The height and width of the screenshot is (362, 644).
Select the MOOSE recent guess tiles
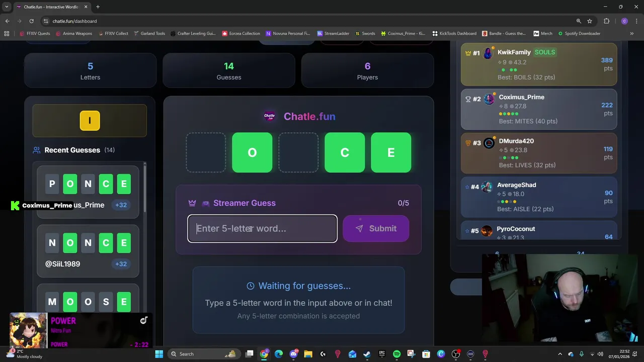(x=88, y=302)
